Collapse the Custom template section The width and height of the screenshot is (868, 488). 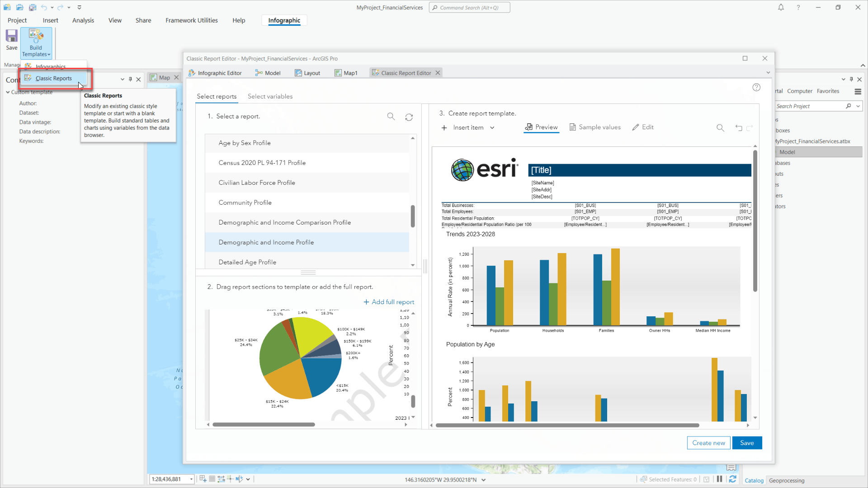pyautogui.click(x=8, y=92)
